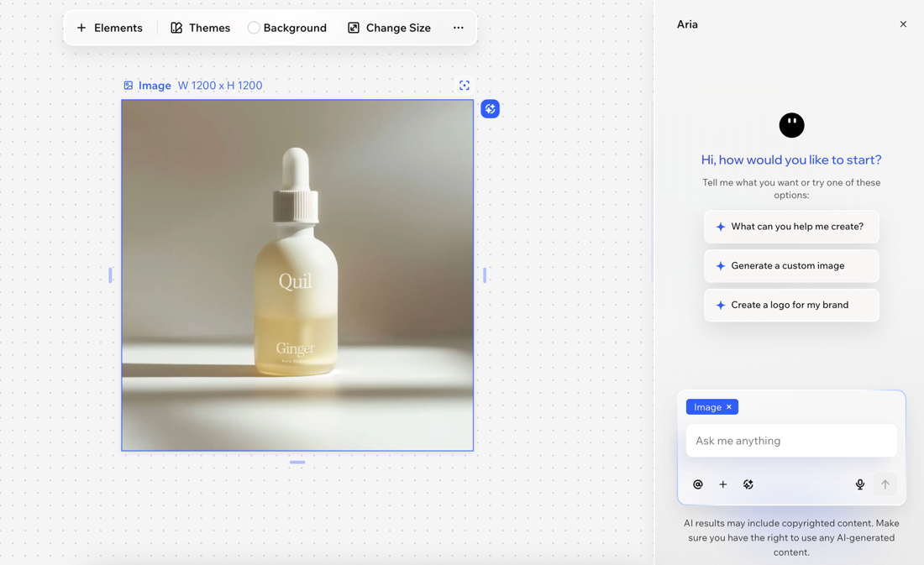Click the 'Ask me anything' input field
Image resolution: width=924 pixels, height=565 pixels.
pyautogui.click(x=791, y=441)
